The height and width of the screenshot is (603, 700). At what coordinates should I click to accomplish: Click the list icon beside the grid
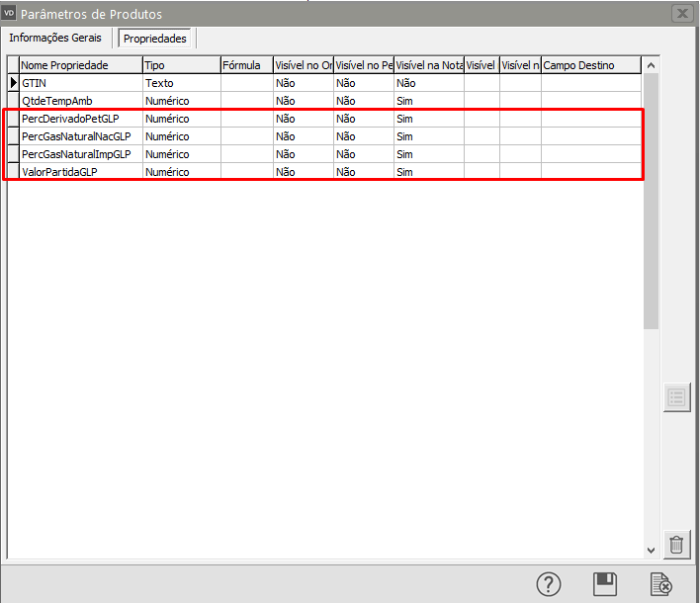click(x=676, y=397)
